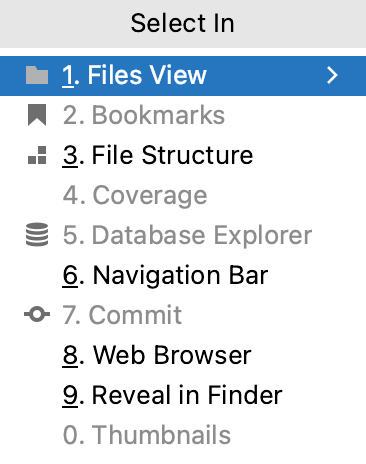Click the underlined 8 mnemonic number
Viewport: 366px width, 464px height.
(x=70, y=355)
